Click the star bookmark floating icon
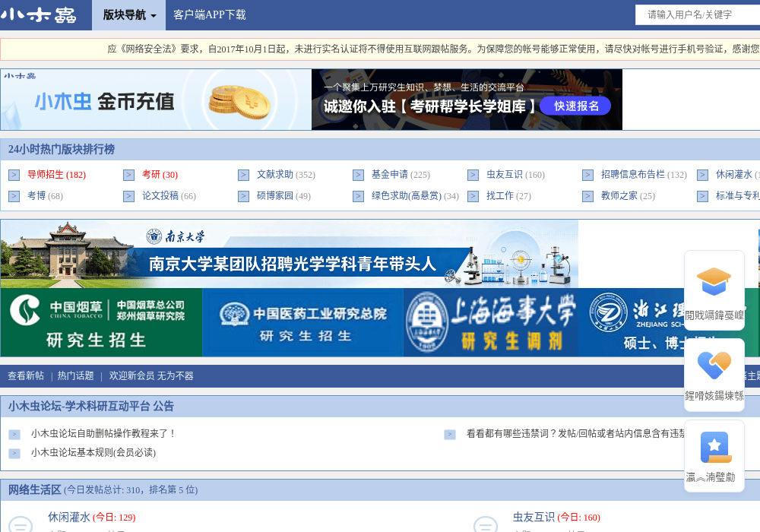Image resolution: width=760 pixels, height=532 pixels. 715,447
